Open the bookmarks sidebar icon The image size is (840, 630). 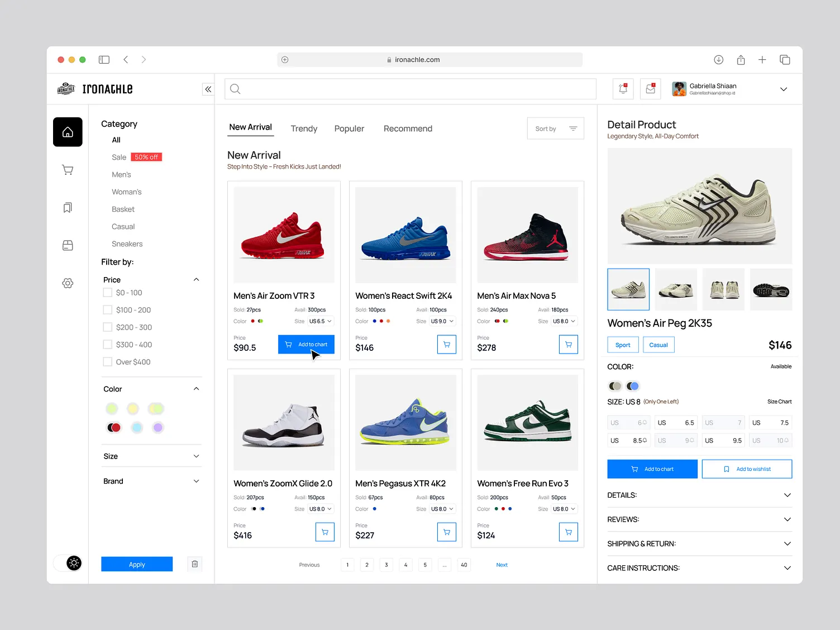[x=68, y=208]
